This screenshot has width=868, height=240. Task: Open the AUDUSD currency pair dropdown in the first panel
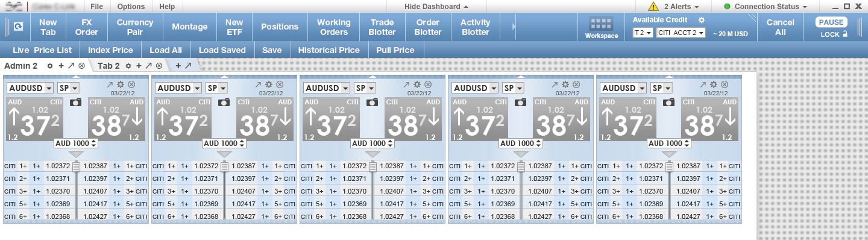pyautogui.click(x=30, y=88)
